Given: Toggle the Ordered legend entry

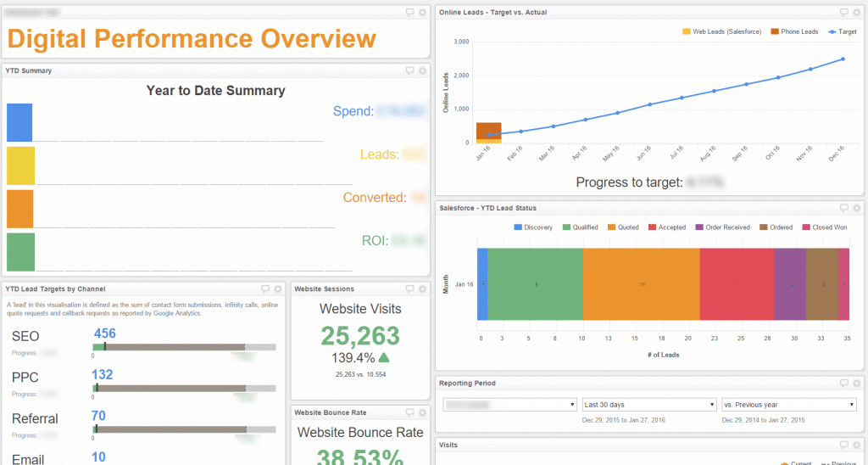Looking at the screenshot, I should [776, 227].
